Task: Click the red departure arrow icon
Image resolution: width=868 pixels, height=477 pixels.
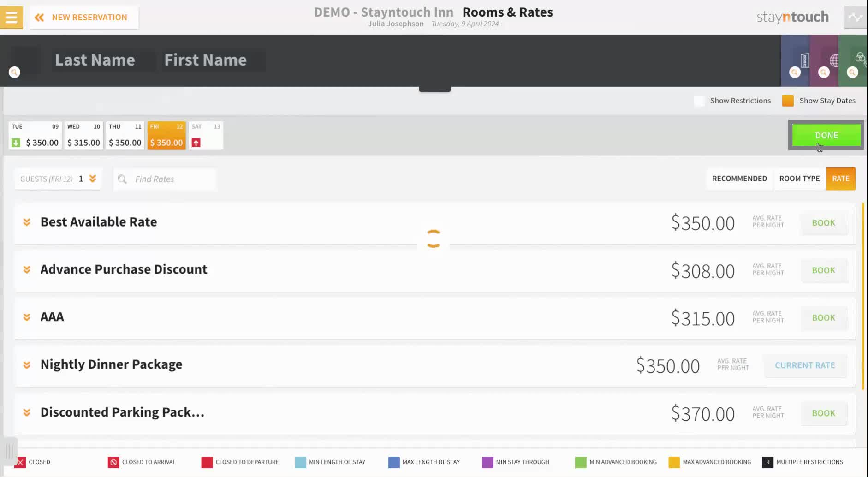Action: tap(196, 143)
